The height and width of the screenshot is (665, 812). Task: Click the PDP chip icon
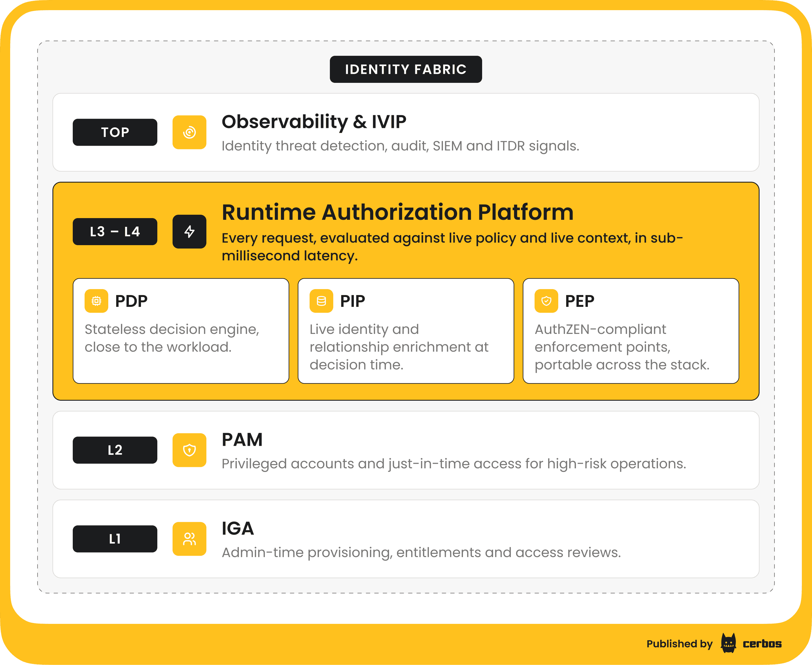click(96, 301)
